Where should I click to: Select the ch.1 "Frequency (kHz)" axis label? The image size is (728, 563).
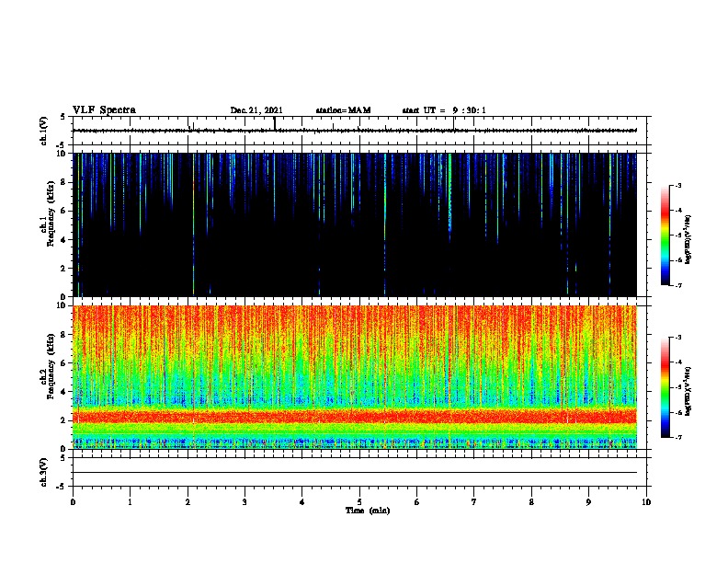(51, 213)
